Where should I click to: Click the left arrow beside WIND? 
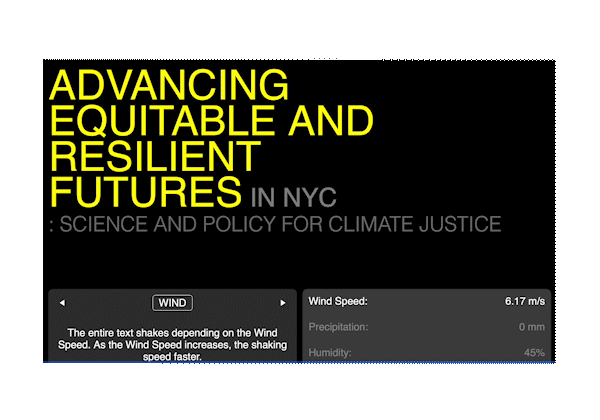pos(62,302)
